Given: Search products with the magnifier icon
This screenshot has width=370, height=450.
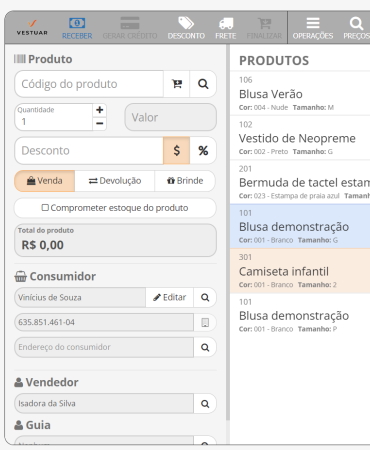Looking at the screenshot, I should (203, 84).
